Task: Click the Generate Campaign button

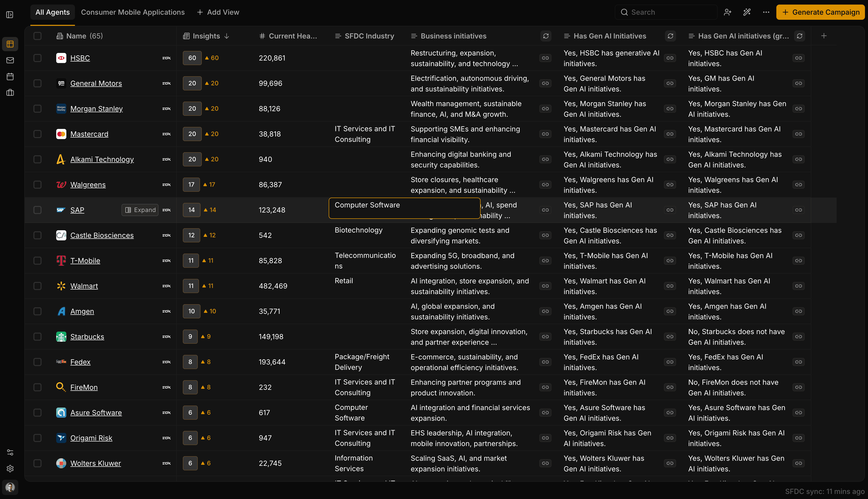Action: pyautogui.click(x=820, y=12)
